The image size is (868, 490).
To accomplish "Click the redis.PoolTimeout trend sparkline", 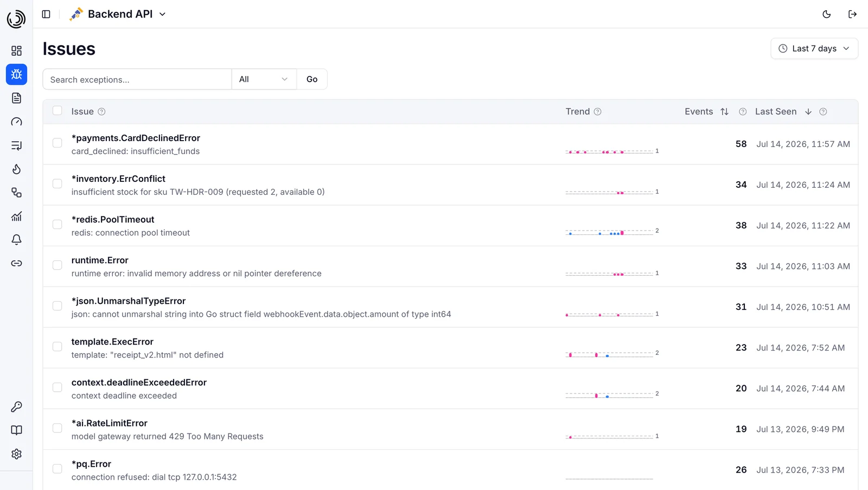I will [609, 232].
